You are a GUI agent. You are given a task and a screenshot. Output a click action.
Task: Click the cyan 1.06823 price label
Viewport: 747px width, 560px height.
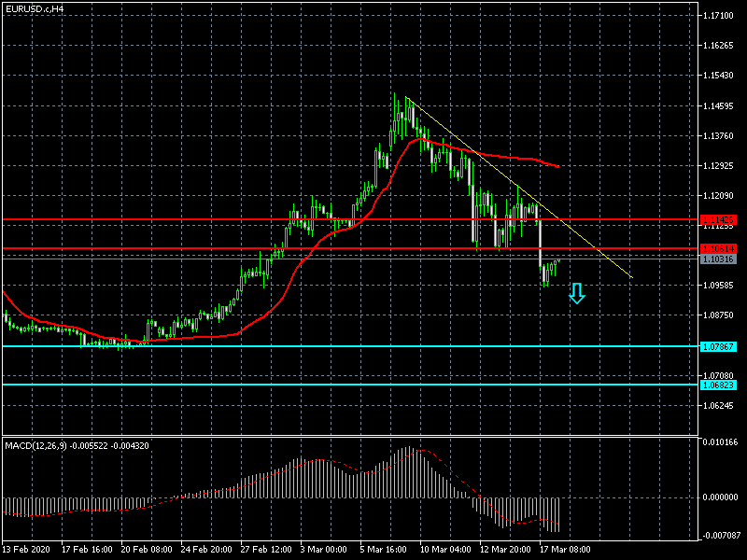pos(718,385)
